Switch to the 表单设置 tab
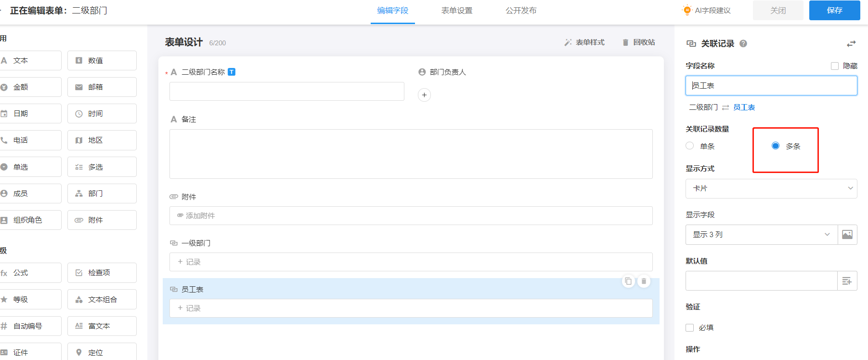 coord(456,11)
